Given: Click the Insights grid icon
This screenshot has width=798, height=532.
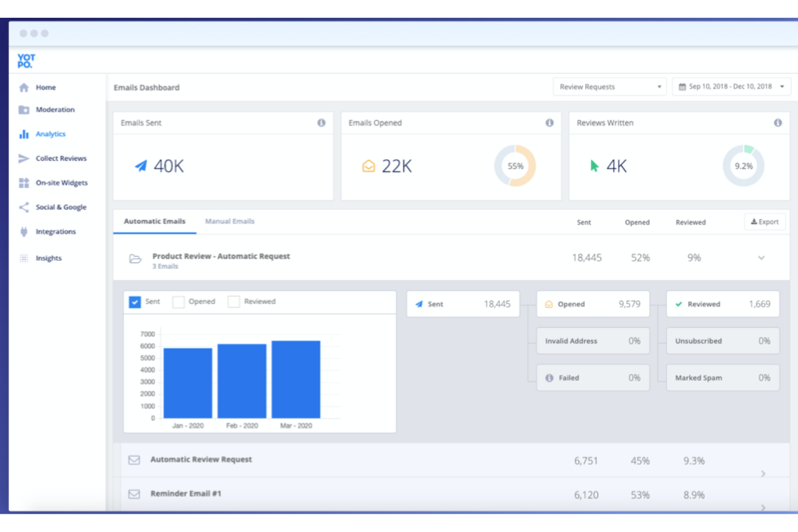Looking at the screenshot, I should (x=24, y=258).
